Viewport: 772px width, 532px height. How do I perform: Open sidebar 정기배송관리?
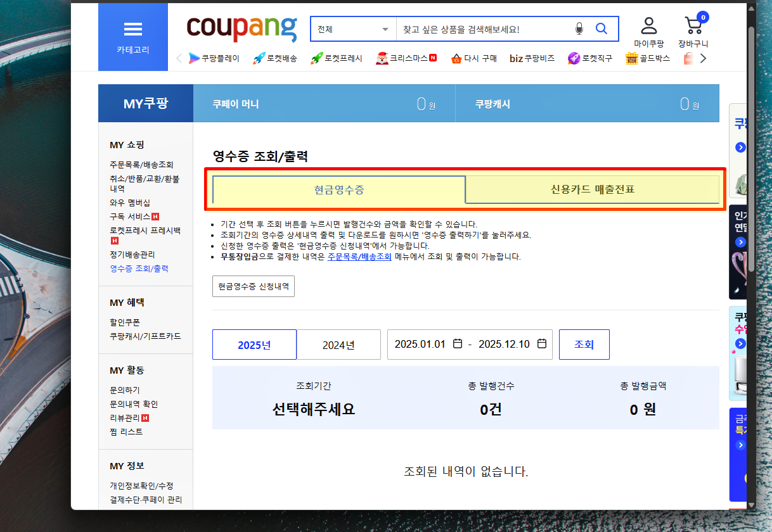[x=132, y=255]
